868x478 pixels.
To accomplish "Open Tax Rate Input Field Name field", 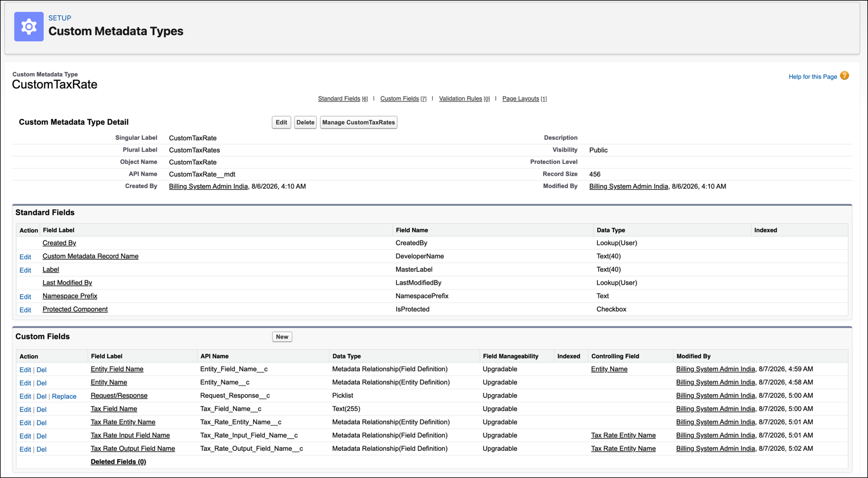I will coord(130,436).
